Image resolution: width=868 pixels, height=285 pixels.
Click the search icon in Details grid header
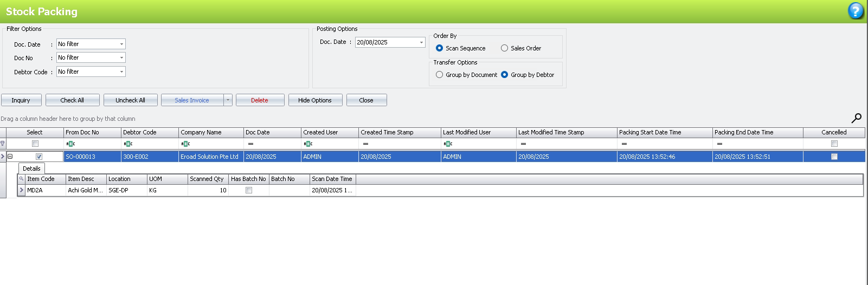[21, 179]
